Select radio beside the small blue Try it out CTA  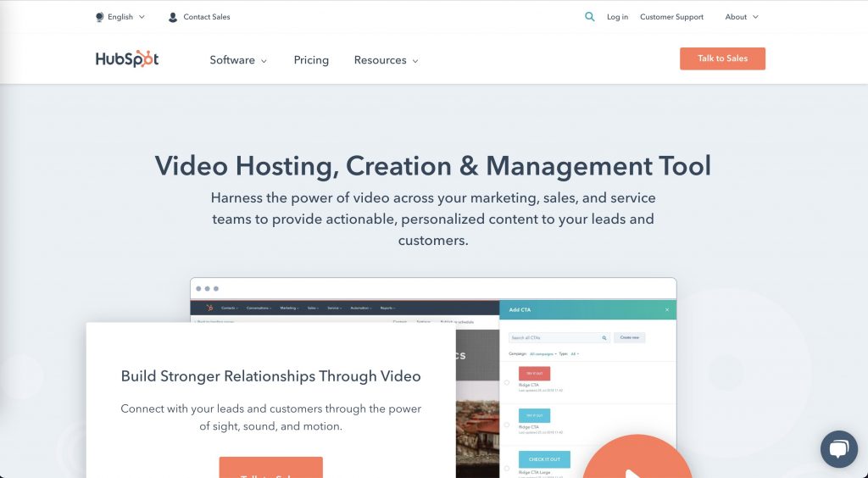507,425
